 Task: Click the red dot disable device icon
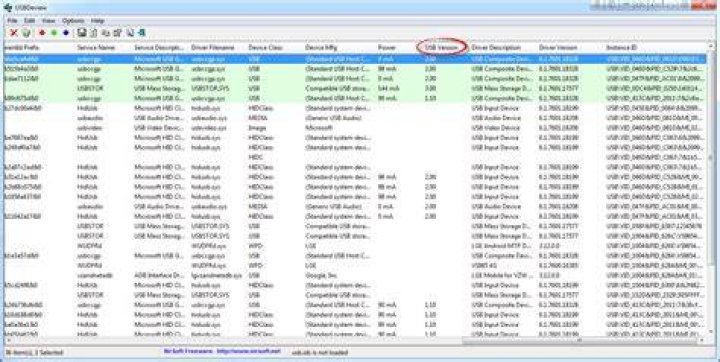(42, 33)
